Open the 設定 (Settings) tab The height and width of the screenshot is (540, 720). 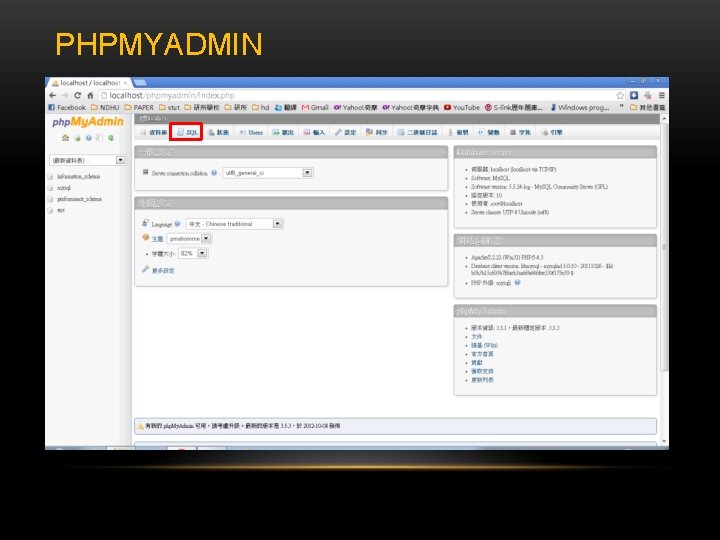click(x=345, y=132)
